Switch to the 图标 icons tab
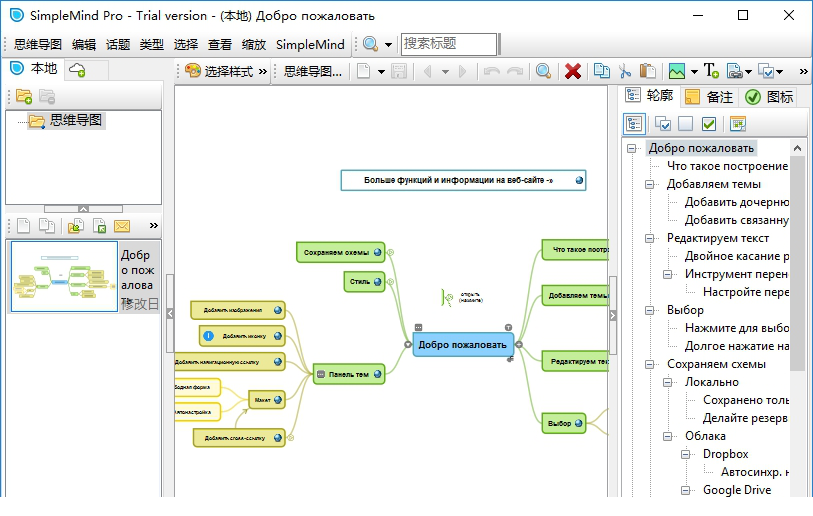 coord(769,96)
